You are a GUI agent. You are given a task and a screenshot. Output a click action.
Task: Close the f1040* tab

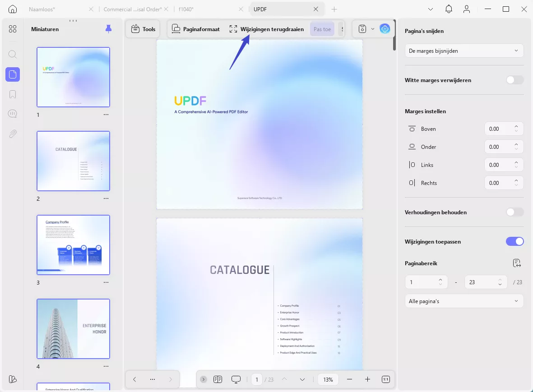click(x=241, y=9)
